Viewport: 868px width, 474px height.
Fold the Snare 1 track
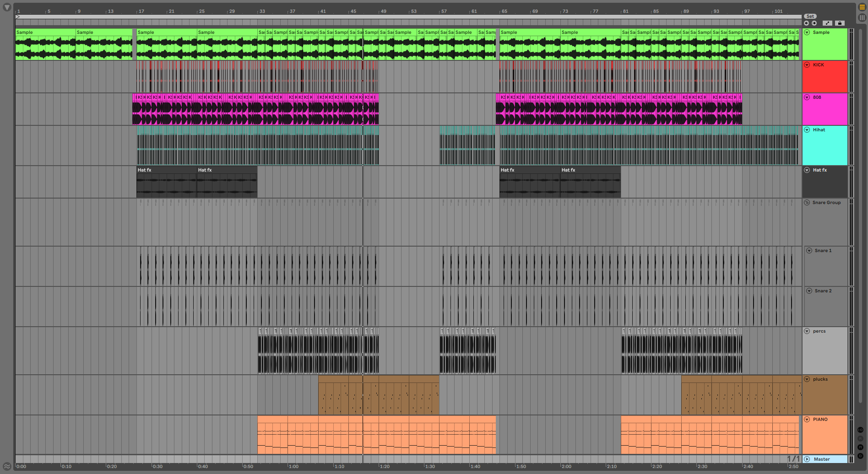tap(809, 251)
